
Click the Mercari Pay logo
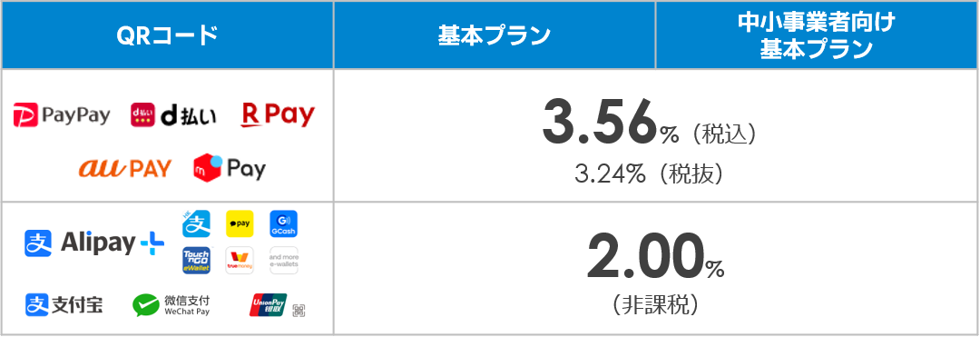230,168
